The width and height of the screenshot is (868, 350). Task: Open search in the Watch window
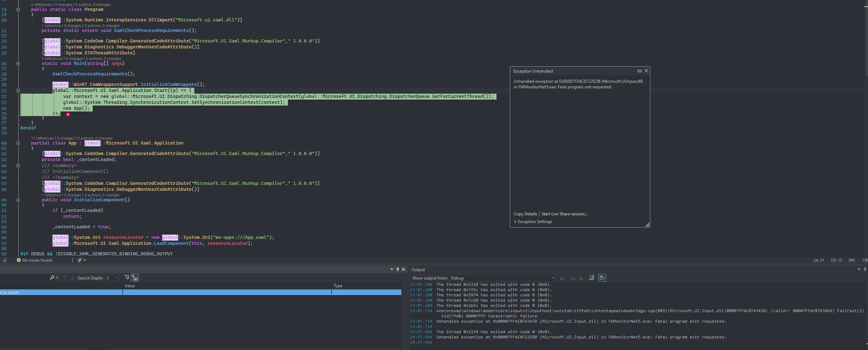tap(52, 278)
